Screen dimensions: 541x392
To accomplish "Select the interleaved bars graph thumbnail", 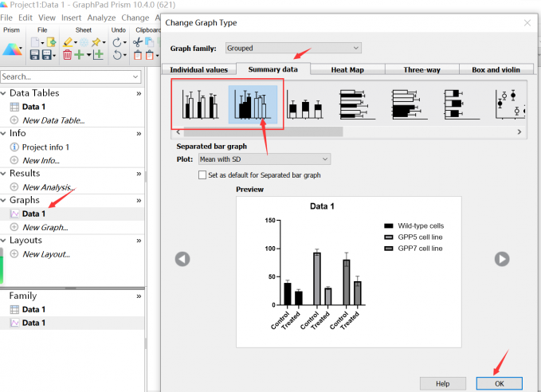I will click(200, 104).
